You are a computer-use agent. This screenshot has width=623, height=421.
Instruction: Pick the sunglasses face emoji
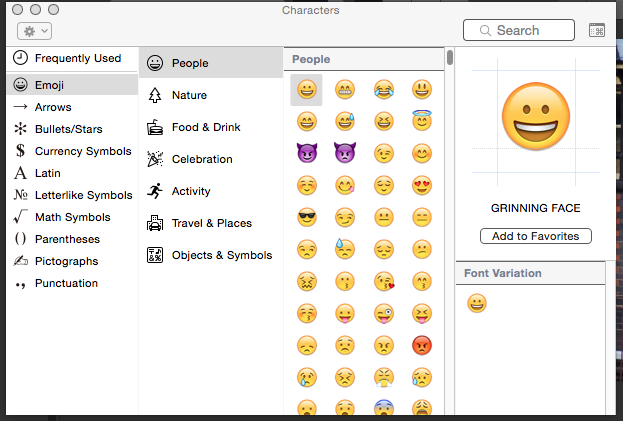pos(307,217)
